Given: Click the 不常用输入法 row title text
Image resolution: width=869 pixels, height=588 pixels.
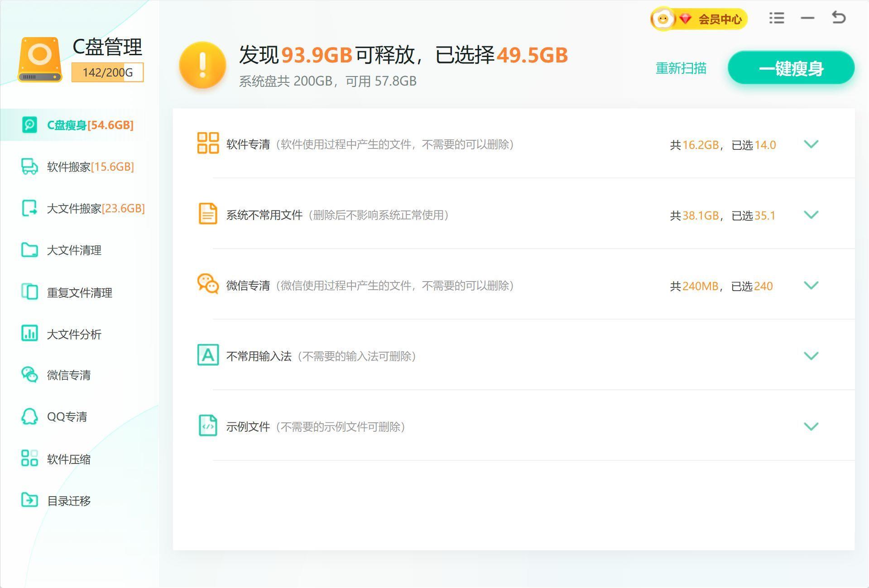Looking at the screenshot, I should [x=259, y=356].
